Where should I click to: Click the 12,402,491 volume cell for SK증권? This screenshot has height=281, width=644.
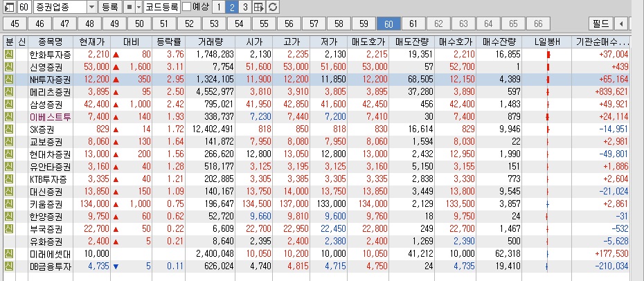pos(211,129)
